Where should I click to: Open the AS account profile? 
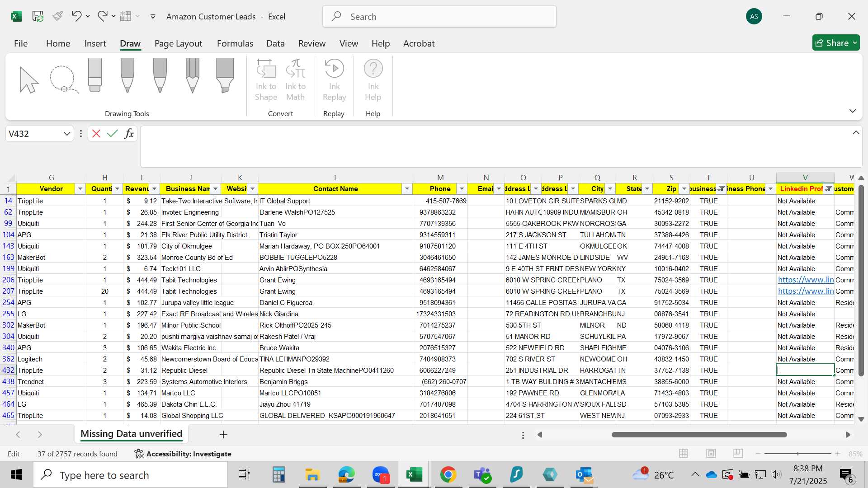[754, 17]
